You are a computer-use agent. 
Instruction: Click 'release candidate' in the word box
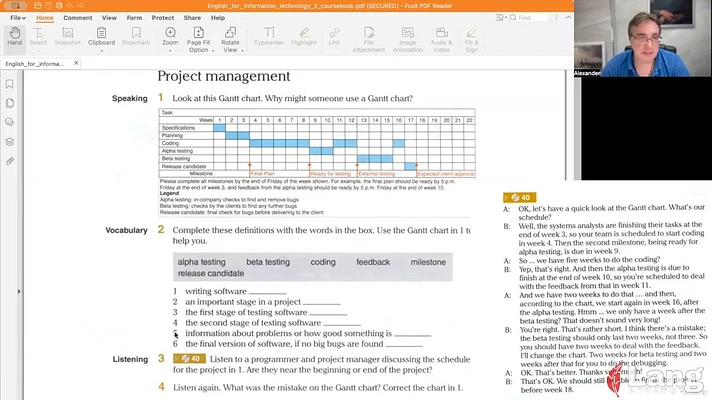[211, 273]
